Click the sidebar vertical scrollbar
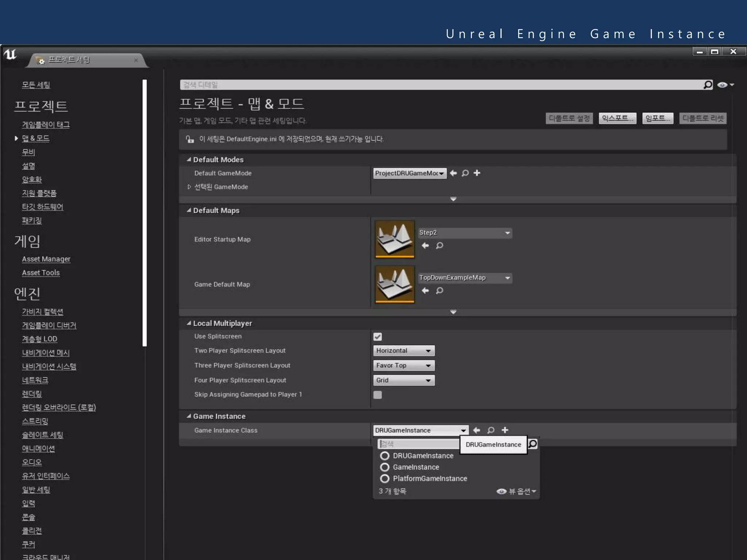 (x=144, y=212)
